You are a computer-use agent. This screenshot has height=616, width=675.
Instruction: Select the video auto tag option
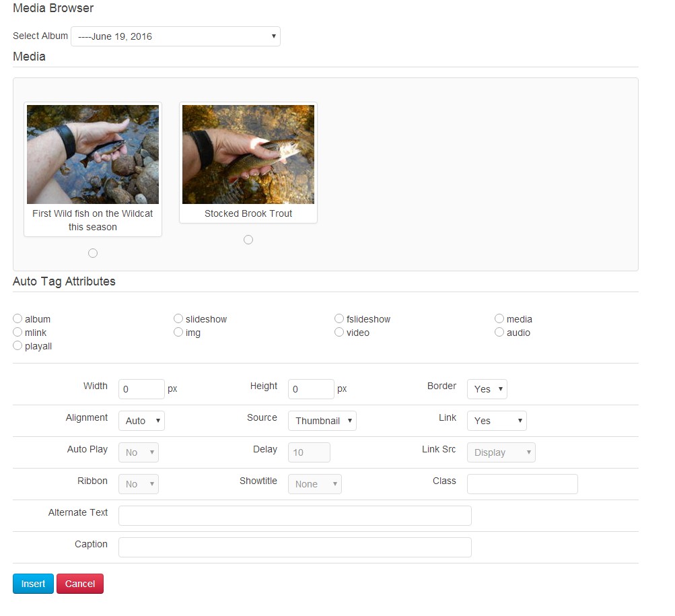339,332
